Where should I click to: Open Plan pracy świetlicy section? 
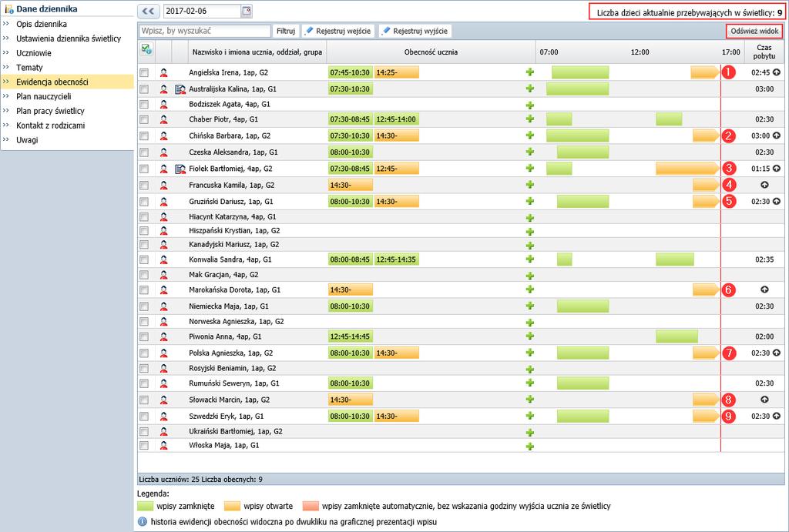click(x=50, y=111)
